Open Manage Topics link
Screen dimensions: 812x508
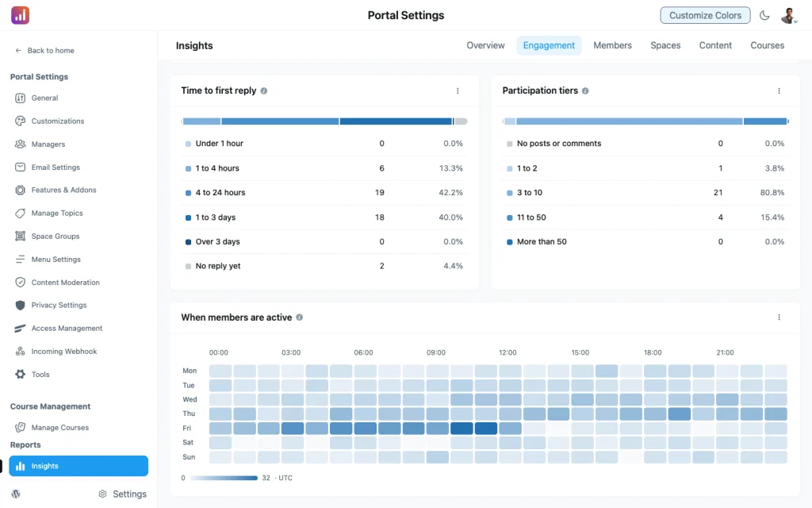click(57, 213)
